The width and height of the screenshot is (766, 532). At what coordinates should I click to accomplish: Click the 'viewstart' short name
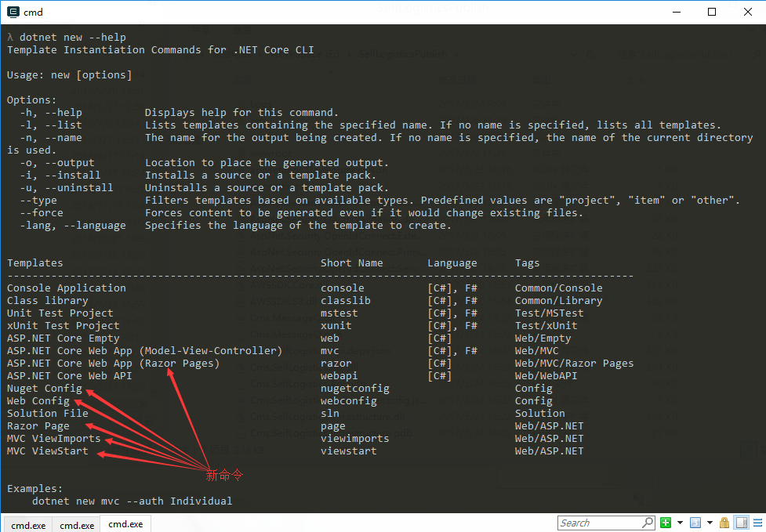point(349,451)
